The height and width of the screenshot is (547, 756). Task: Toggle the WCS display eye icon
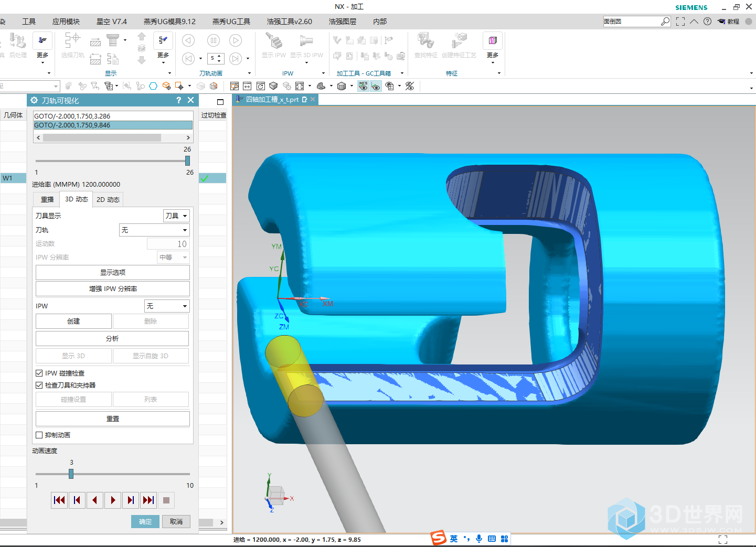[376, 86]
